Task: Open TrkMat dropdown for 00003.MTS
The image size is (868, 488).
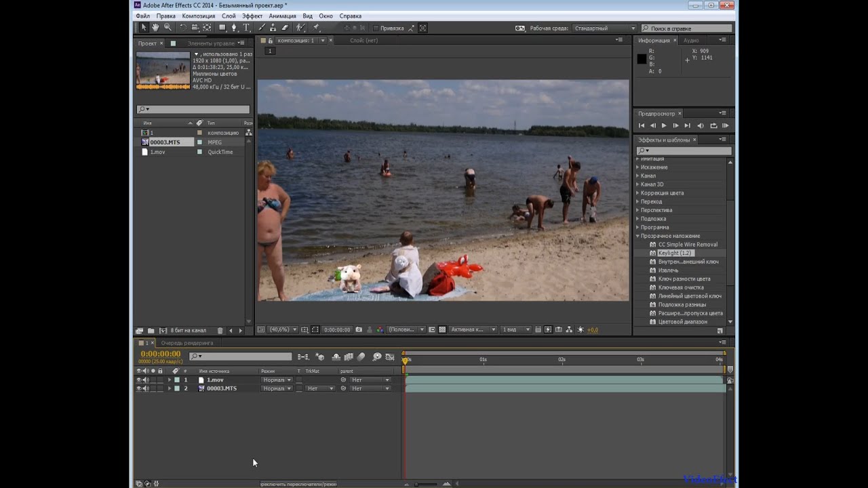Action: (320, 388)
